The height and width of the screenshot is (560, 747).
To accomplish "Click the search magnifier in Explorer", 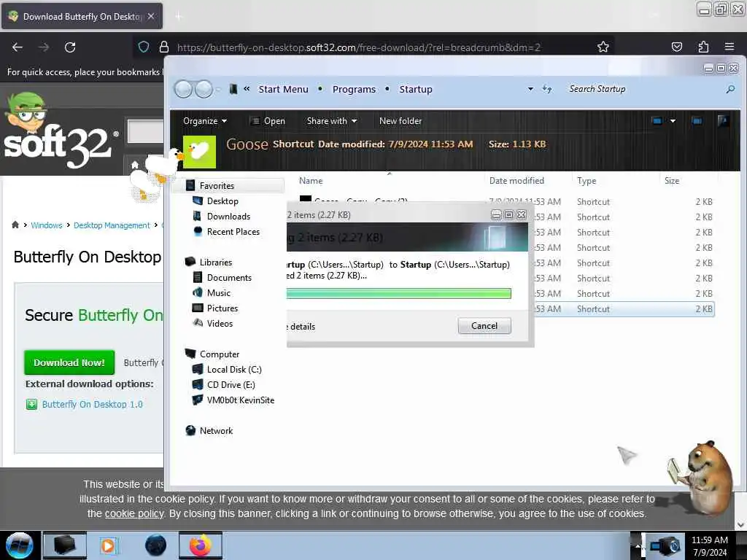I will pyautogui.click(x=730, y=89).
